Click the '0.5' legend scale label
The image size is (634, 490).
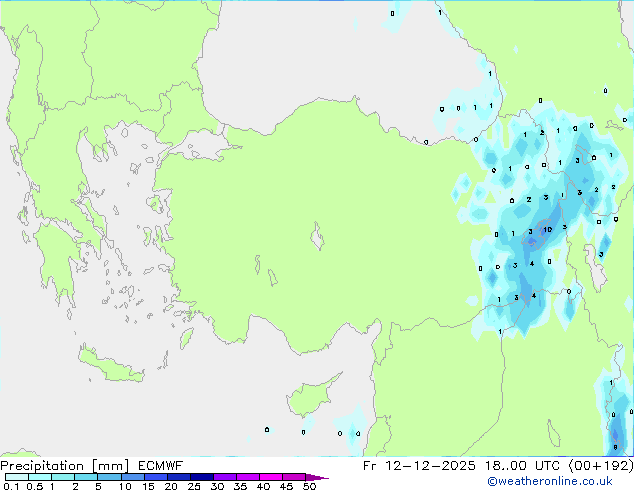point(35,486)
